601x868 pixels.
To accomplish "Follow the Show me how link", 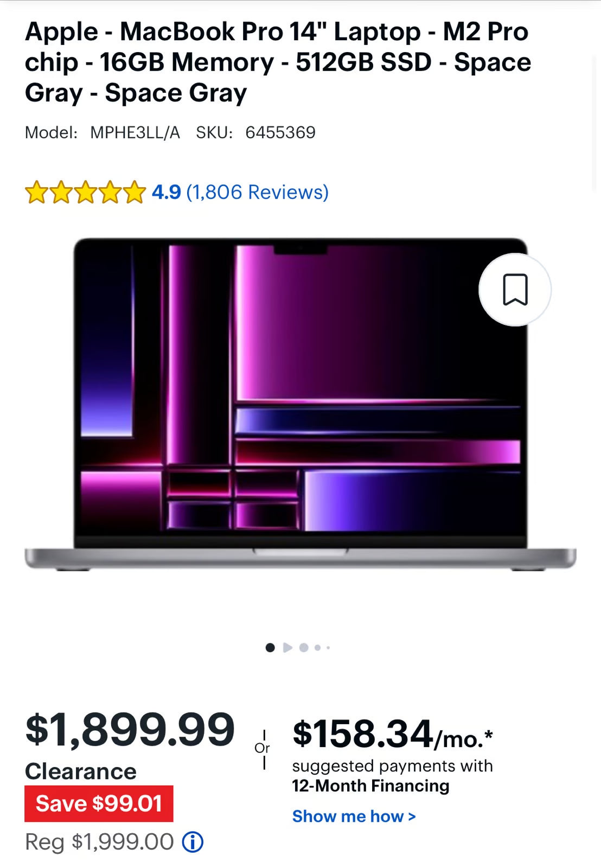I will point(354,816).
